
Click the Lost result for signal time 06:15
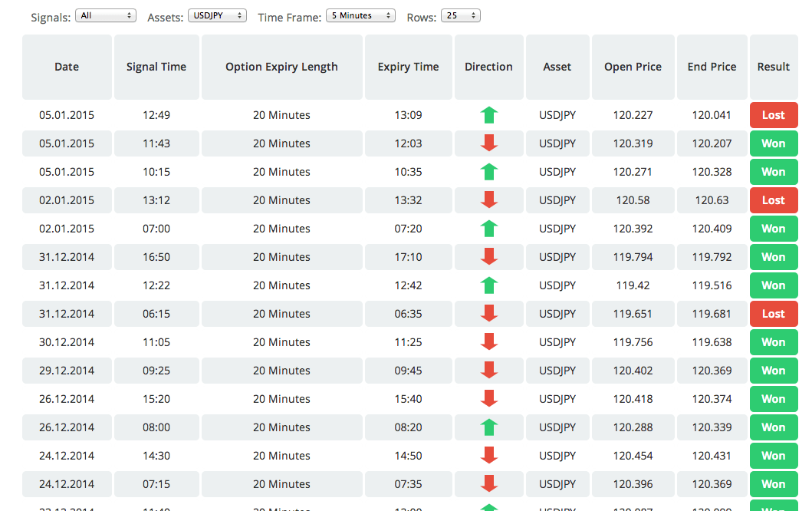coord(774,314)
